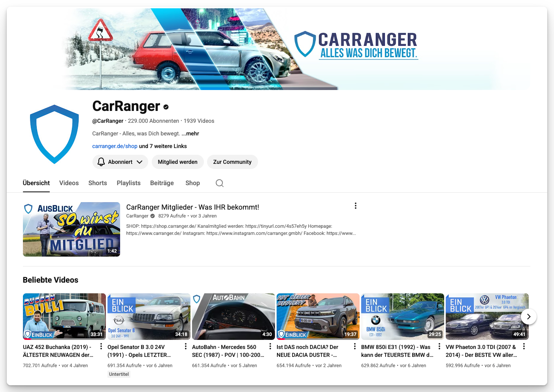The width and height of the screenshot is (554, 392).
Task: Click the @CarRanger handle
Action: click(x=107, y=121)
